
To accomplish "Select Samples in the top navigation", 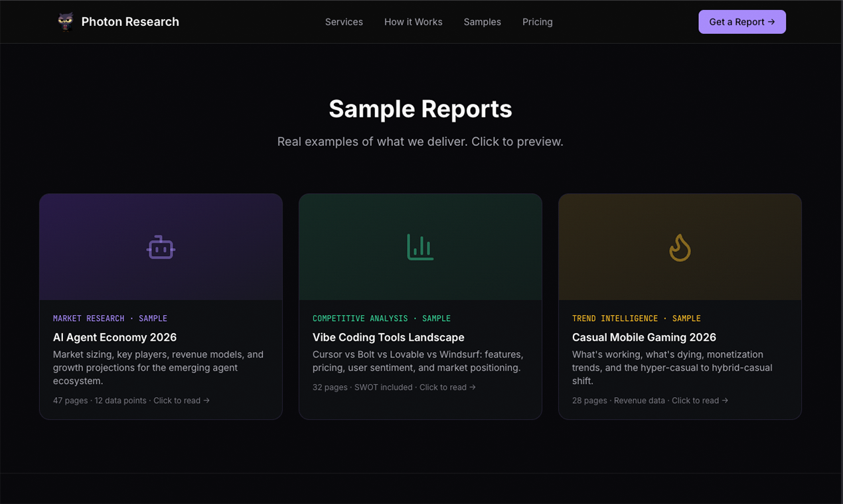I will pyautogui.click(x=482, y=21).
